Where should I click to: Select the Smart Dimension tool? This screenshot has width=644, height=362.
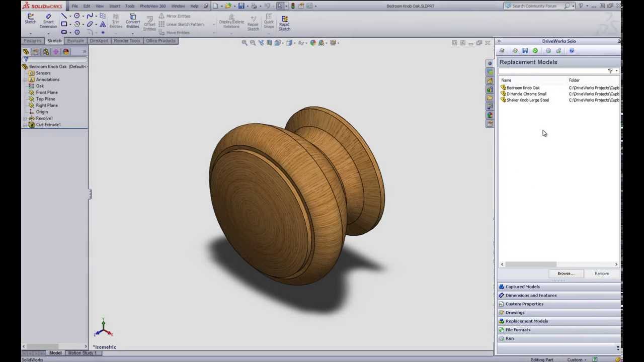tap(48, 21)
